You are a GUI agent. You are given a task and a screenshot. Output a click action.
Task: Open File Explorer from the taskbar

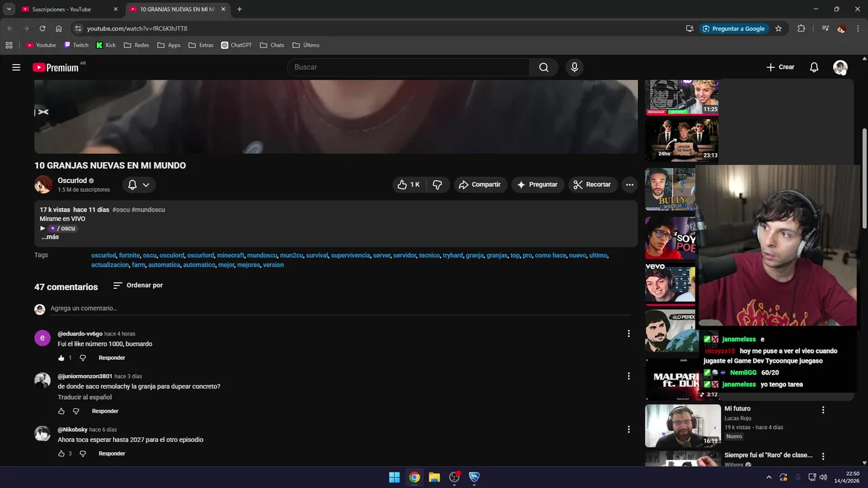[x=434, y=477]
